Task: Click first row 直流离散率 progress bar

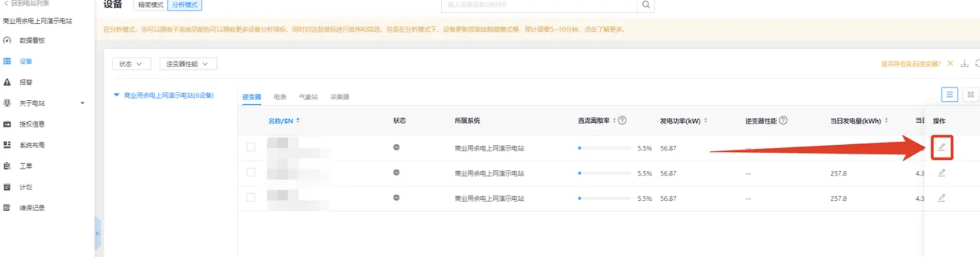Action: point(605,148)
